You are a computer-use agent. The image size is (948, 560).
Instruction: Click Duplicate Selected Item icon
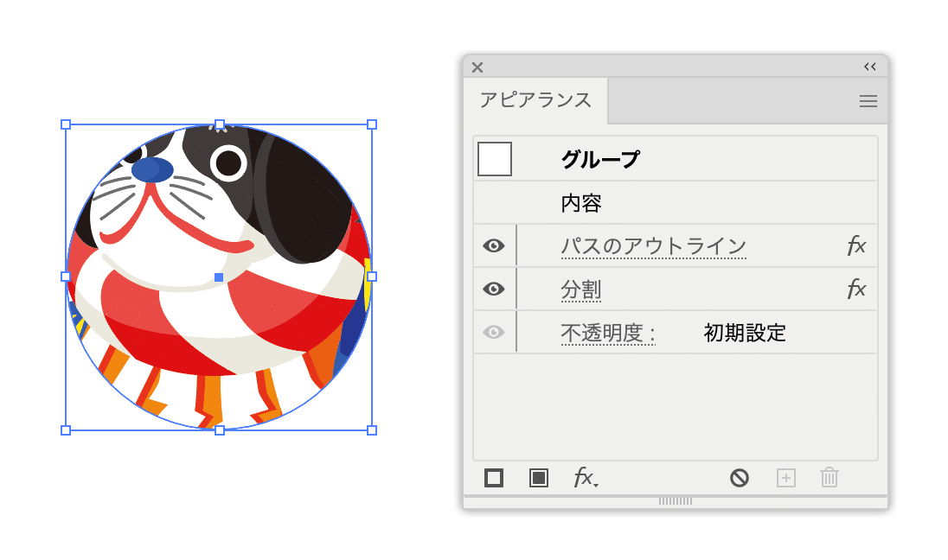click(x=786, y=478)
